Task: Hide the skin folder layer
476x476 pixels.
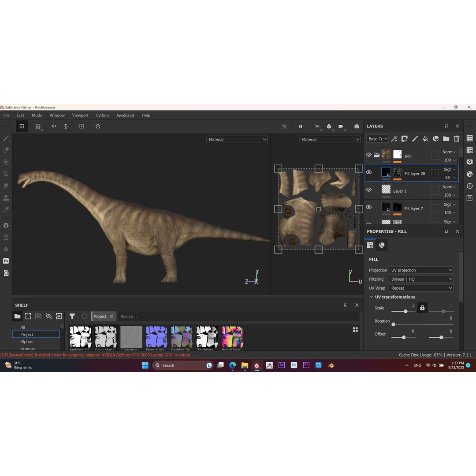Action: pos(369,155)
